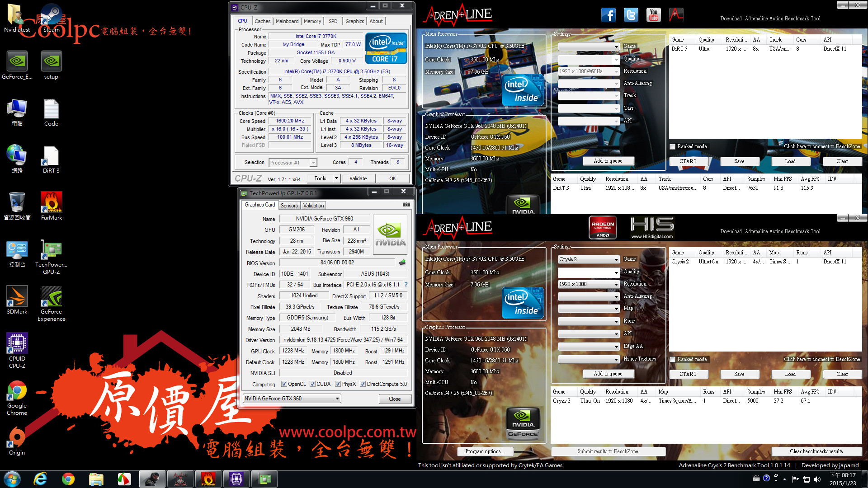Switch to the Memory tab in CPU-Z
This screenshot has height=488, width=868.
tap(312, 21)
